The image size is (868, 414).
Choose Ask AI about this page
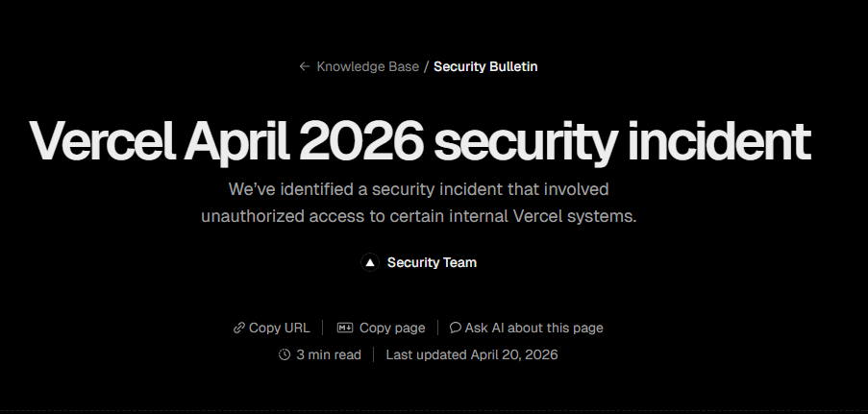pos(533,328)
